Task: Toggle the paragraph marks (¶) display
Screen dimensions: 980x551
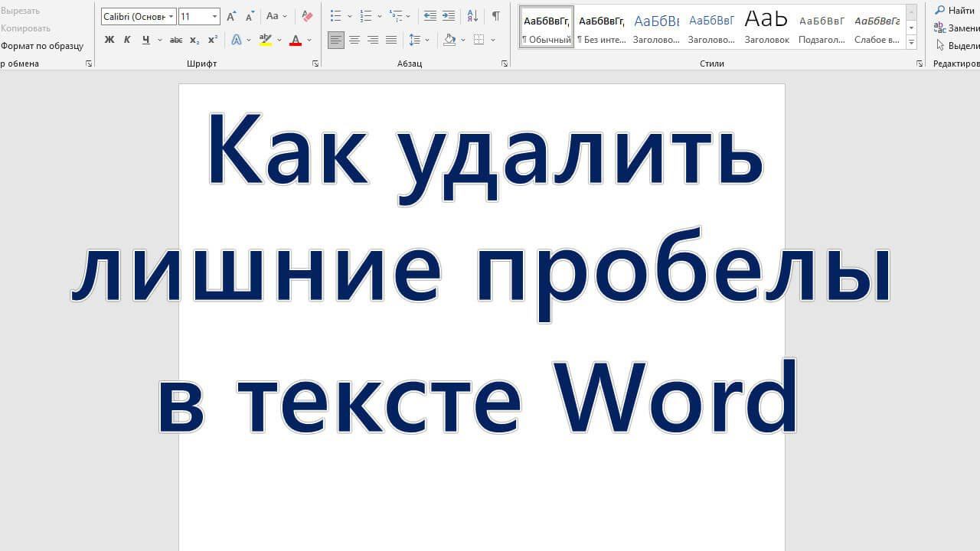Action: coord(496,16)
